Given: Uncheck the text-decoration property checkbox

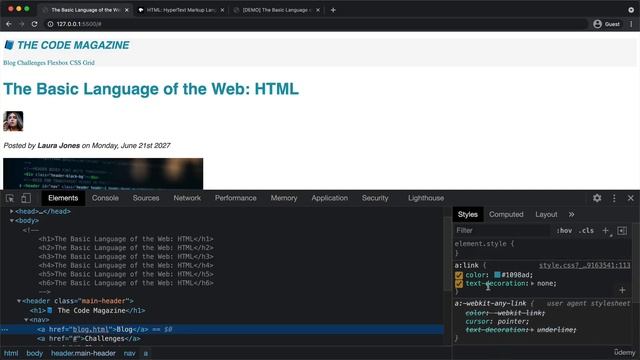Looking at the screenshot, I should point(459,283).
